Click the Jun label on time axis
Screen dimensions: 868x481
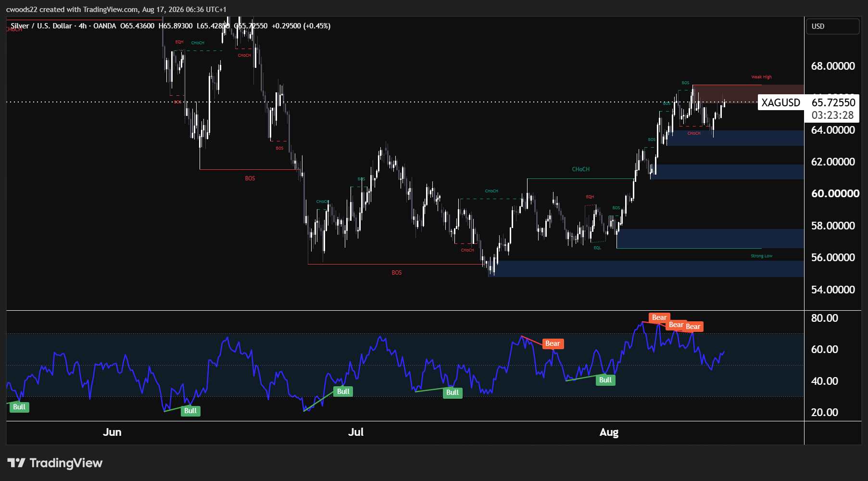point(112,432)
